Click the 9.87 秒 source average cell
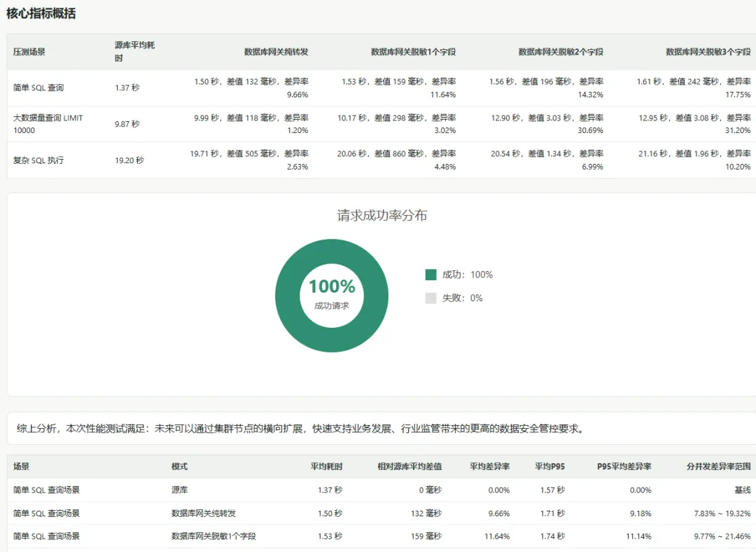This screenshot has width=756, height=552. tap(127, 124)
